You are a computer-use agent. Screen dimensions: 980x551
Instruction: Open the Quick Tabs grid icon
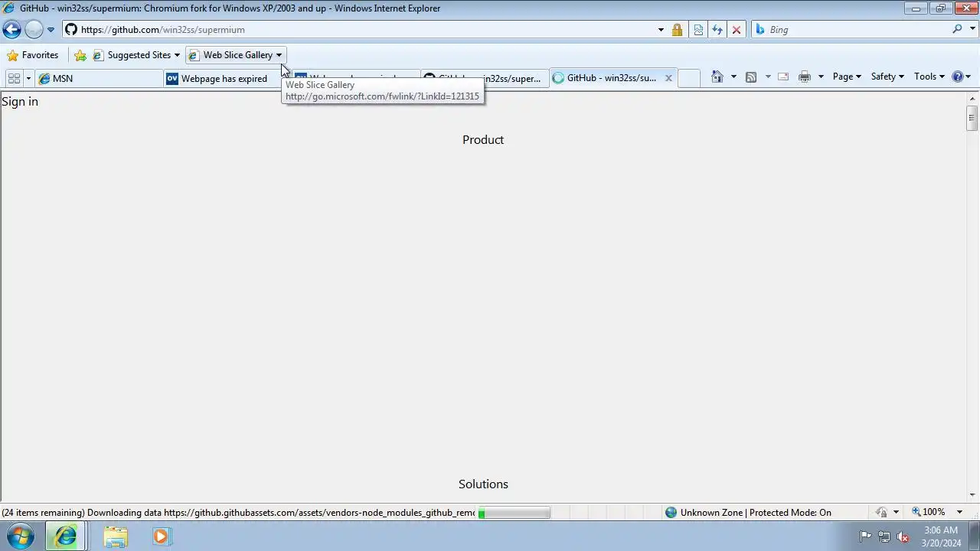tap(14, 78)
